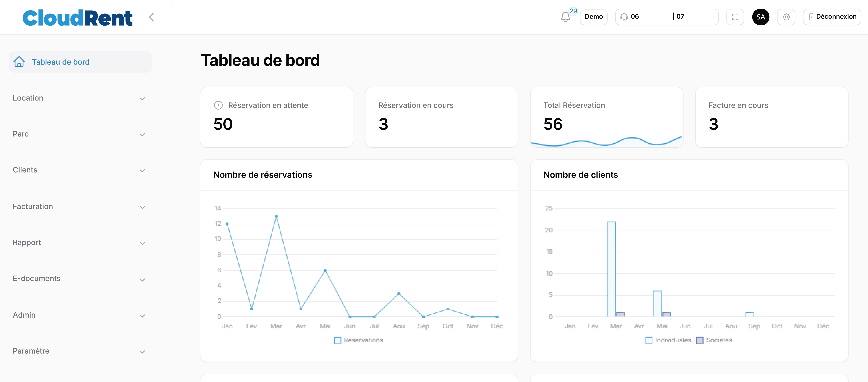The image size is (868, 382).
Task: Click the Sociétes purple color swatch
Action: coord(700,341)
